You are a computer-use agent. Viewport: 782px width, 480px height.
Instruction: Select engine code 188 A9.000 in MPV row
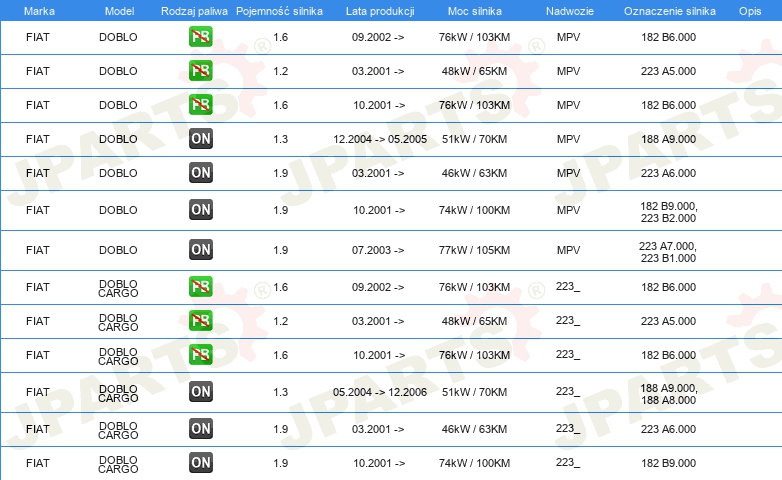coord(668,139)
